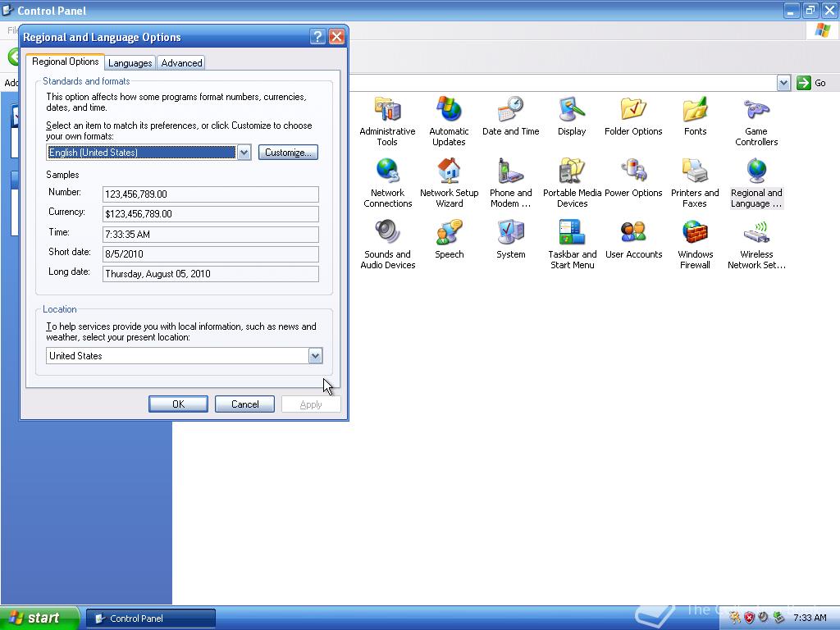This screenshot has width=840, height=630.
Task: Open Automatic Updates icon
Action: (x=449, y=110)
